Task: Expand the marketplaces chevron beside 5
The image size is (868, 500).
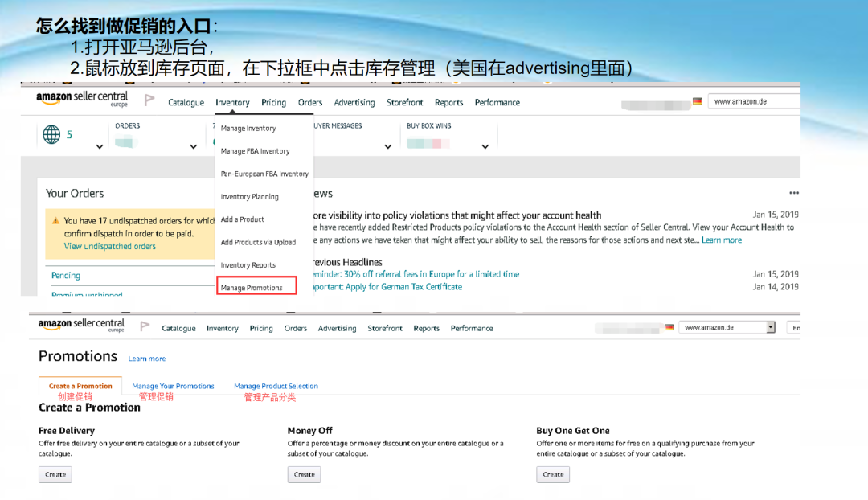Action: 100,147
